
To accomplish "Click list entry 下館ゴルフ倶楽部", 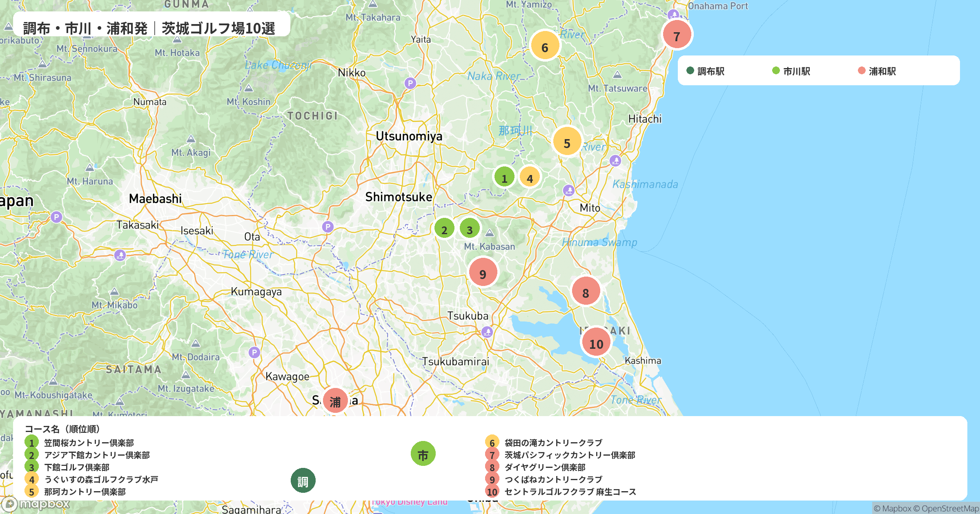I will pyautogui.click(x=77, y=467).
